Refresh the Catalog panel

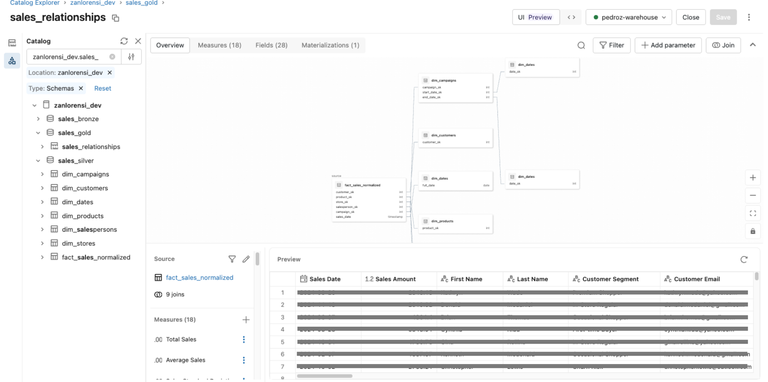(124, 41)
